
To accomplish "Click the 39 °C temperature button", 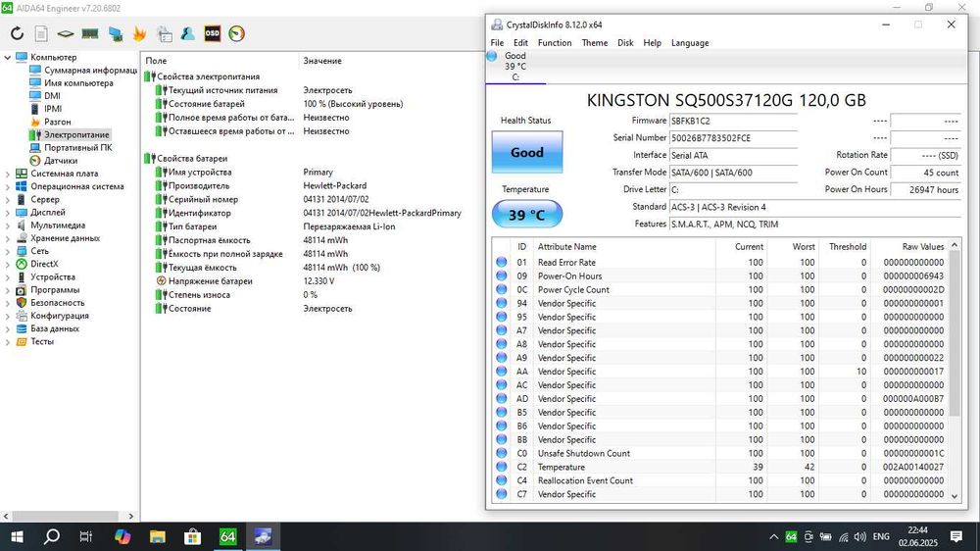I will tap(527, 215).
